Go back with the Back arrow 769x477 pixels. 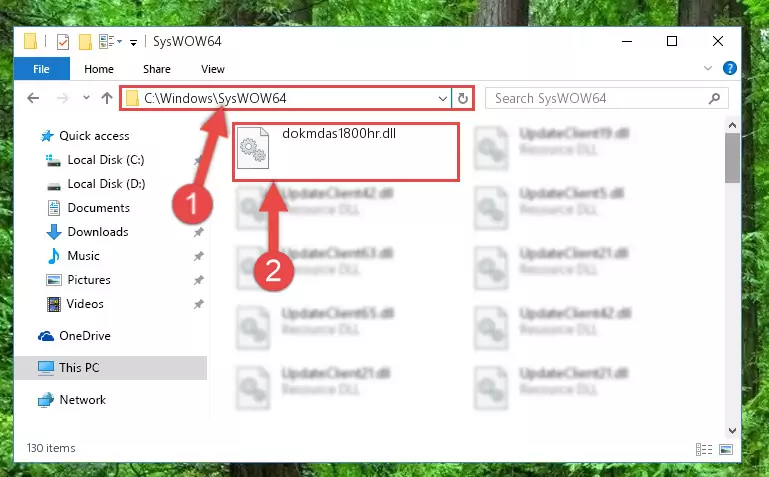33,98
